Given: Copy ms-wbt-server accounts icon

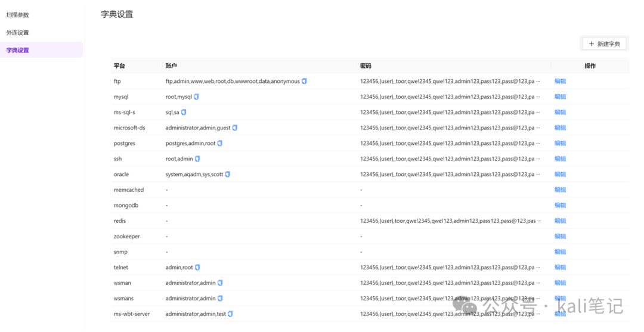Looking at the screenshot, I should (230, 314).
